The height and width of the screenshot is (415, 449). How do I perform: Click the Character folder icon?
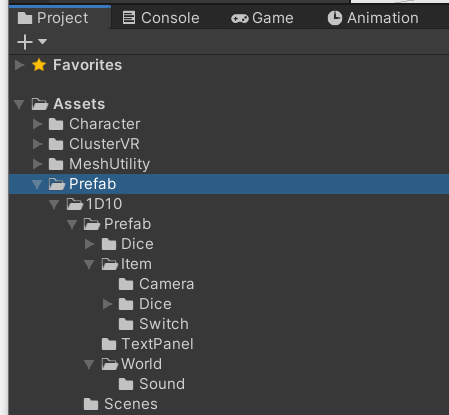(x=56, y=124)
